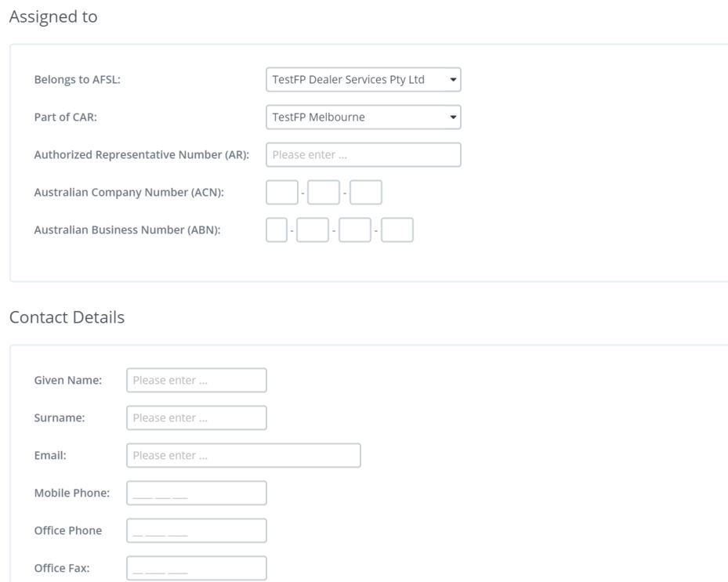728x582 pixels.
Task: Select the second ABN number box
Action: [313, 230]
